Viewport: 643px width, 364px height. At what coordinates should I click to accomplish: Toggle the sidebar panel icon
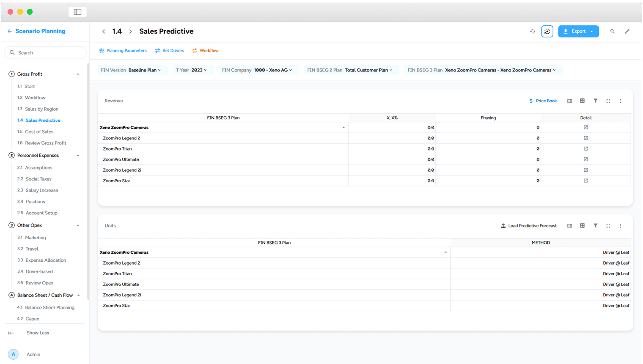tap(77, 12)
